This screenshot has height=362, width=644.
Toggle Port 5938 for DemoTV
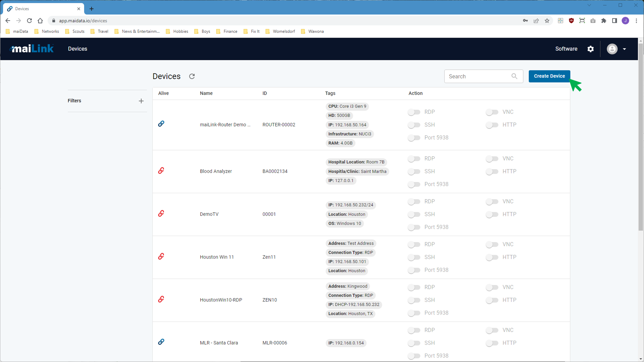(414, 227)
